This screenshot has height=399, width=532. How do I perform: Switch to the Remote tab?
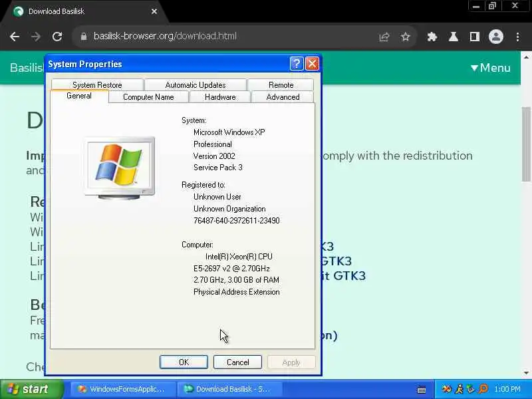click(281, 84)
